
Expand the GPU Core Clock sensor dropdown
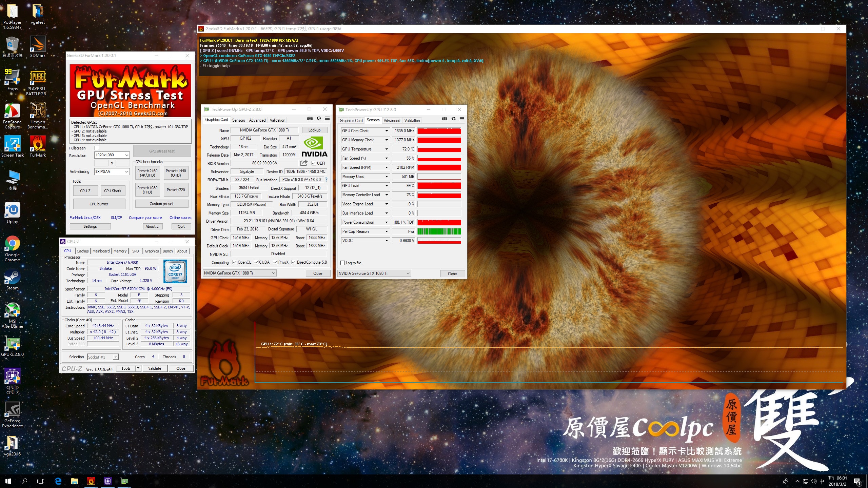(x=386, y=131)
